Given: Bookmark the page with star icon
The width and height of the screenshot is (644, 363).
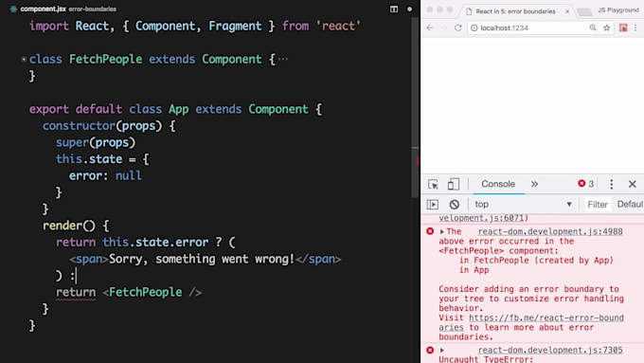Looking at the screenshot, I should pyautogui.click(x=607, y=27).
